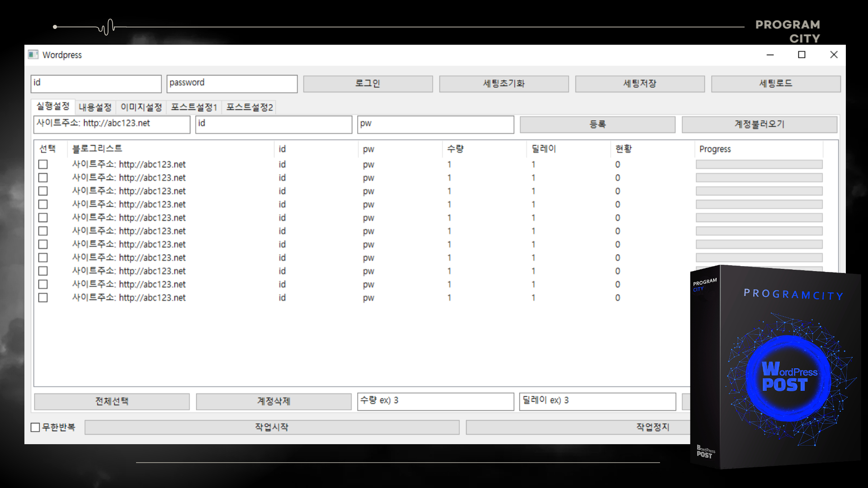Image resolution: width=868 pixels, height=488 pixels.
Task: Switch to the 실행설정 tab
Action: (53, 106)
